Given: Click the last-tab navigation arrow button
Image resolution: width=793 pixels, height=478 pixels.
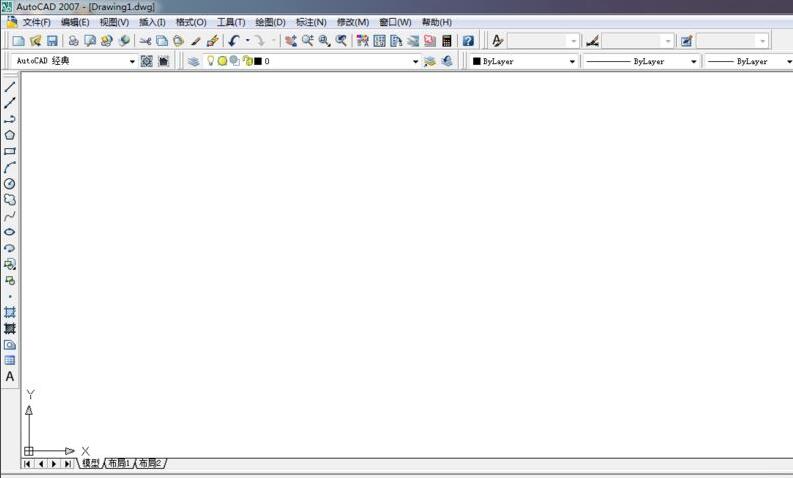Looking at the screenshot, I should point(67,463).
